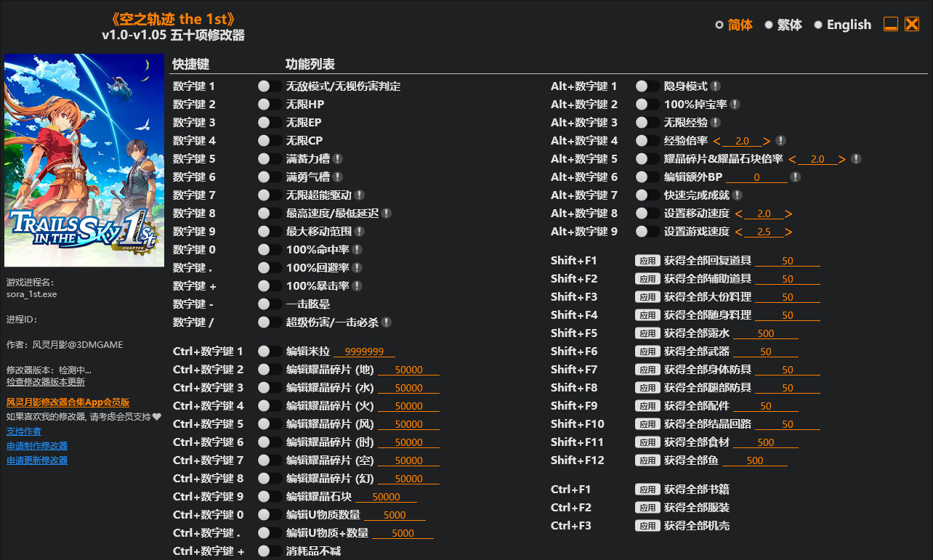Click info icon next to 满蓄力槽
The width and height of the screenshot is (933, 560).
pyautogui.click(x=338, y=159)
